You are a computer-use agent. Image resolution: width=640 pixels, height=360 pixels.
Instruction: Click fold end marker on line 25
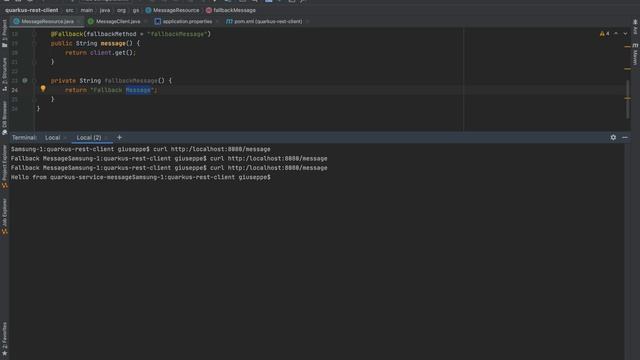click(x=34, y=99)
